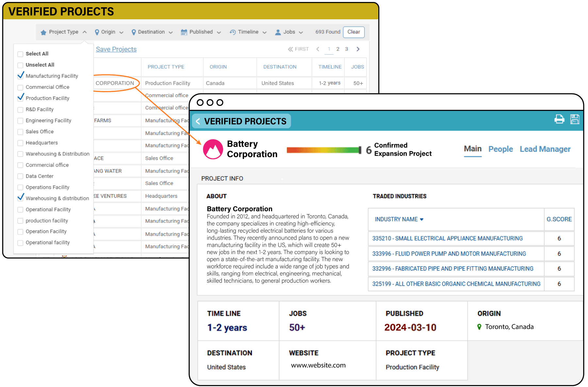
Task: Click the previous page arrow
Action: click(x=318, y=49)
